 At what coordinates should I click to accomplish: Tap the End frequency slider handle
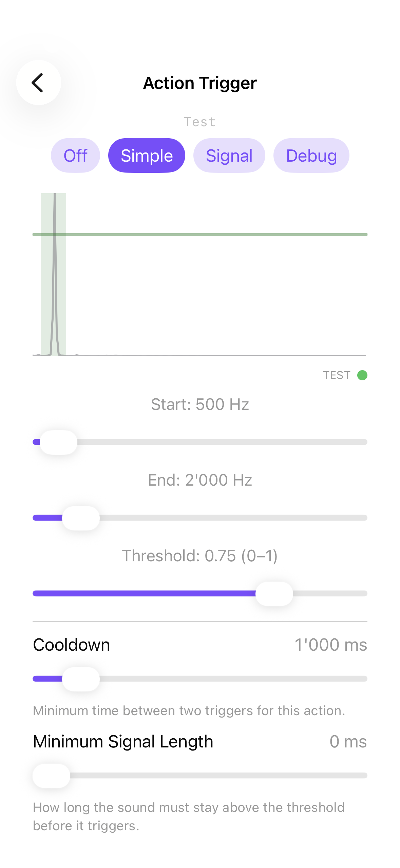tap(81, 517)
